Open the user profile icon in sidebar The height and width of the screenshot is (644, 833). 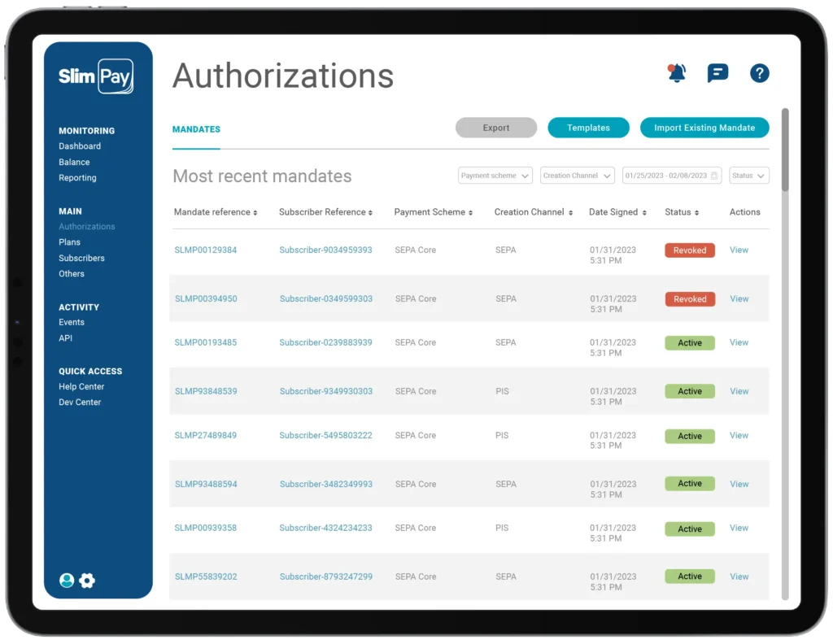pyautogui.click(x=67, y=580)
